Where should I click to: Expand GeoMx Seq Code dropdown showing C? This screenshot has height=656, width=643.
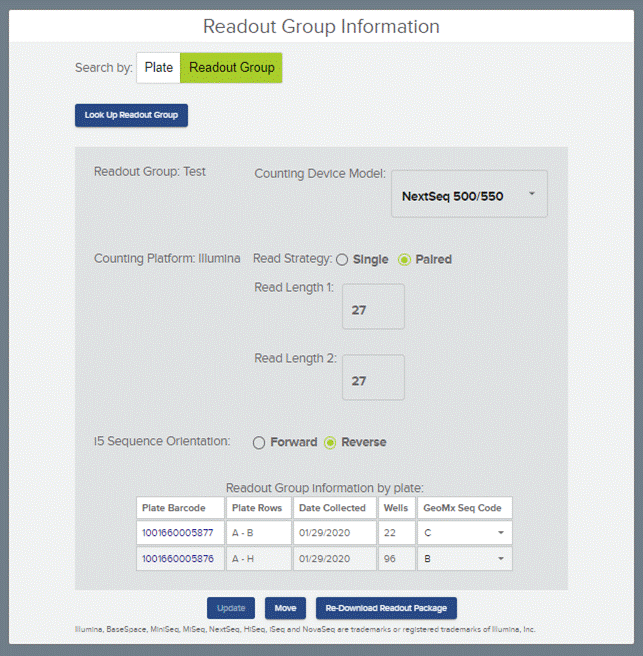[x=465, y=533]
